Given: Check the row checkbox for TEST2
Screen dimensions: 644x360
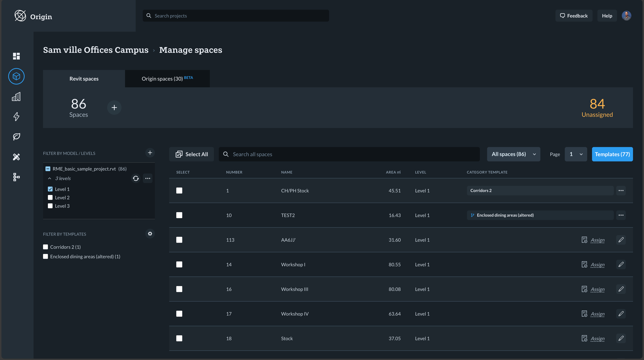Looking at the screenshot, I should [179, 215].
